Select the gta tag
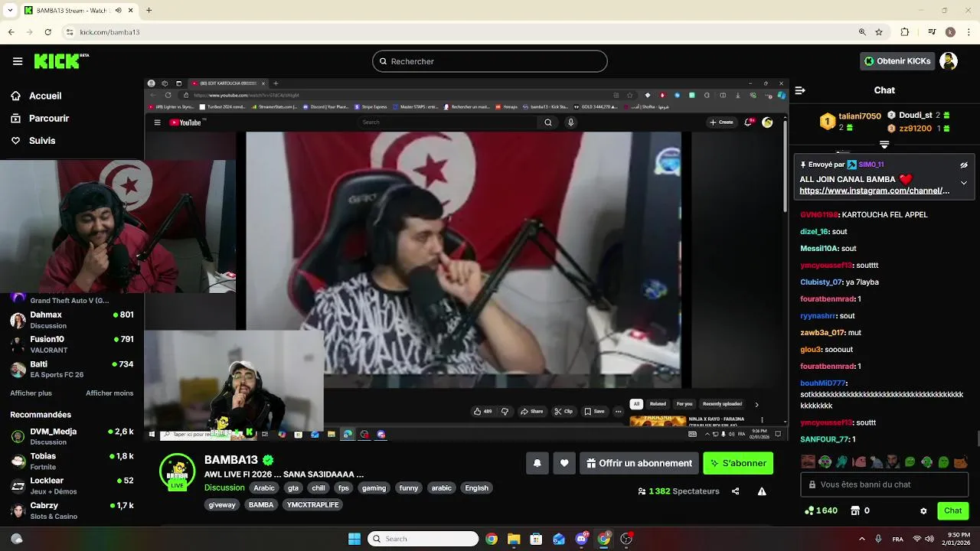980x551 pixels. click(293, 487)
